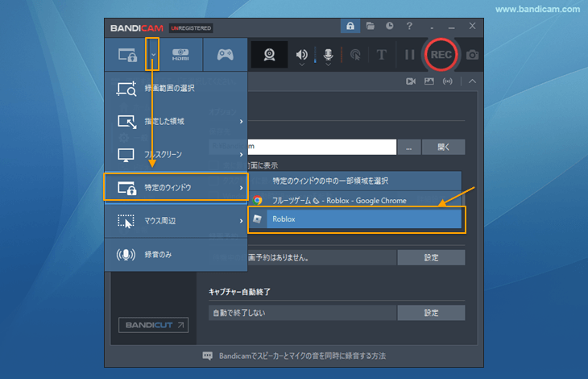Choose 録音のみ menu entry
This screenshot has width=588, height=379.
point(176,255)
